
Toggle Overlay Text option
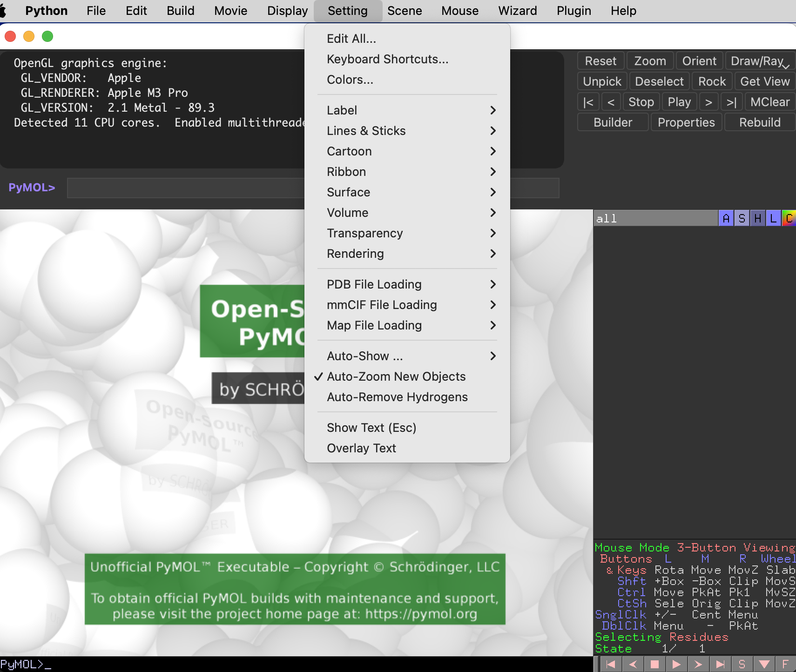(x=407, y=448)
